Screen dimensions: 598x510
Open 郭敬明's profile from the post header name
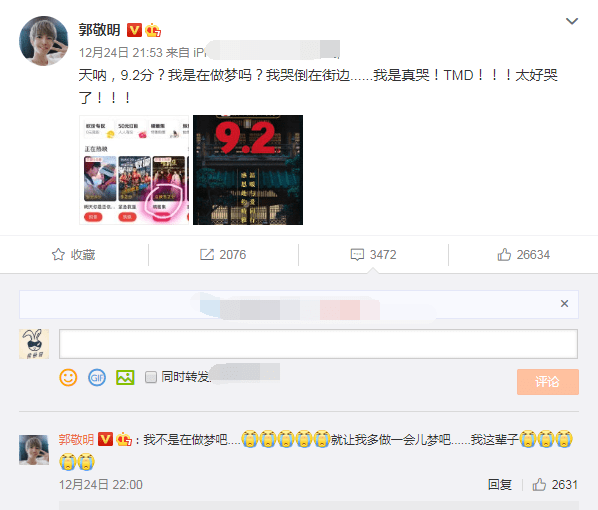point(100,30)
